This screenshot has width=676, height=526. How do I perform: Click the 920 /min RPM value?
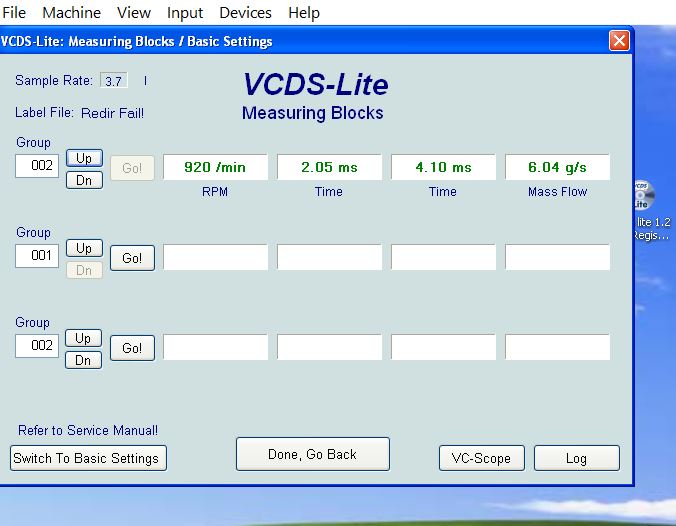[215, 167]
